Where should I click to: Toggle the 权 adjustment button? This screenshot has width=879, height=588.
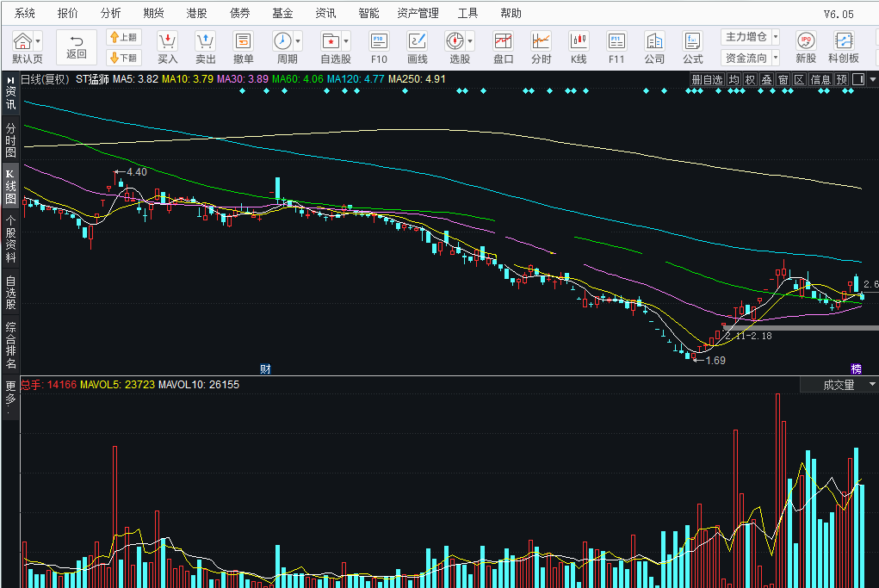(750, 79)
